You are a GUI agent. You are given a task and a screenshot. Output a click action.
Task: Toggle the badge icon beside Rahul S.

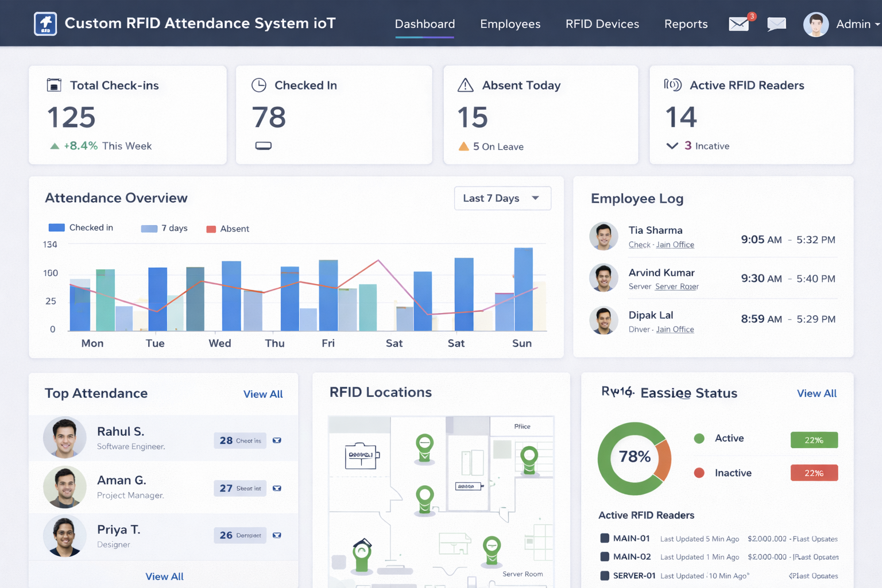pyautogui.click(x=277, y=440)
